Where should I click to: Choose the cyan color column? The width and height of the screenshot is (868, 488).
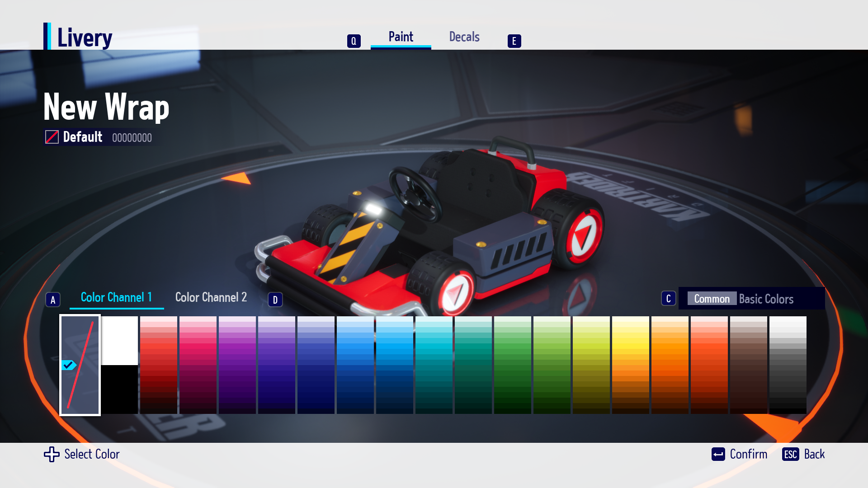tap(434, 365)
